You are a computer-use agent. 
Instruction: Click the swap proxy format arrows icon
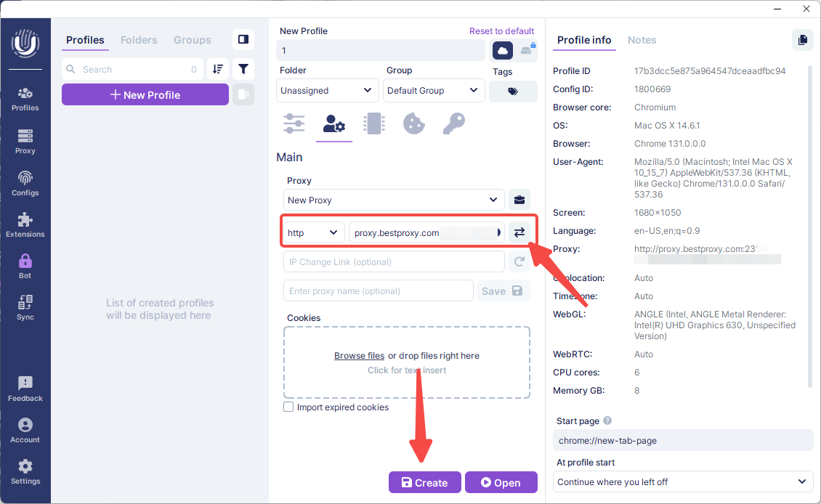(x=519, y=232)
